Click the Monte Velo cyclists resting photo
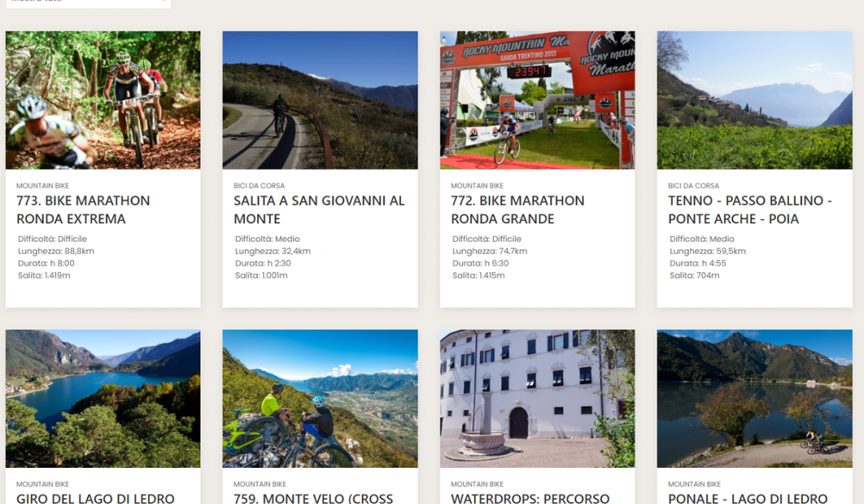Screen dimensions: 864x504 pyautogui.click(x=320, y=399)
